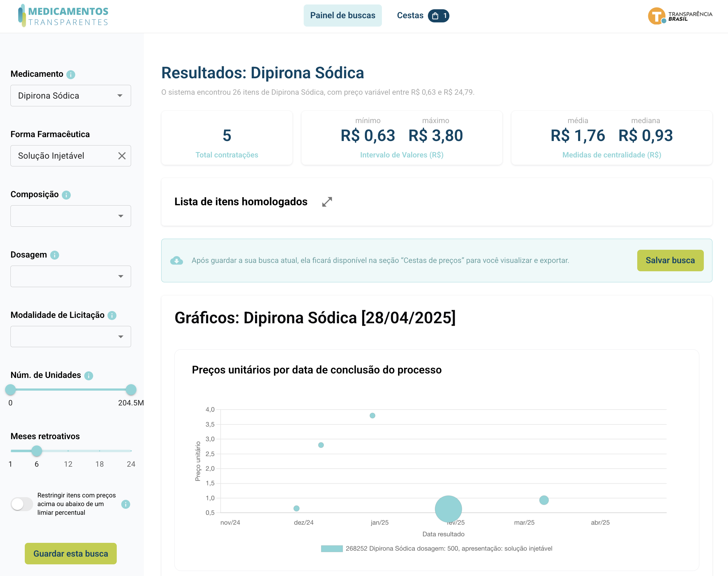Show info tooltip next to Composição
Screen dimensions: 728x576
tap(66, 194)
